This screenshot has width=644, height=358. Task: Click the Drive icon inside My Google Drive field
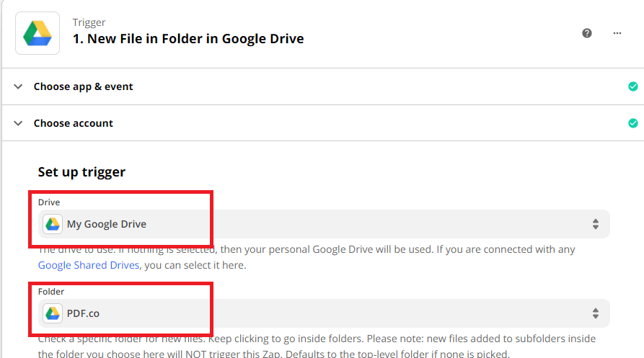point(53,224)
